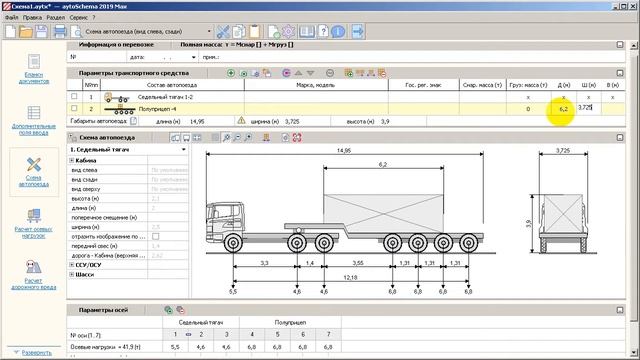Click the vertical scrollbar down arrow at the right edge
This screenshot has height=360, width=640.
pos(634,353)
